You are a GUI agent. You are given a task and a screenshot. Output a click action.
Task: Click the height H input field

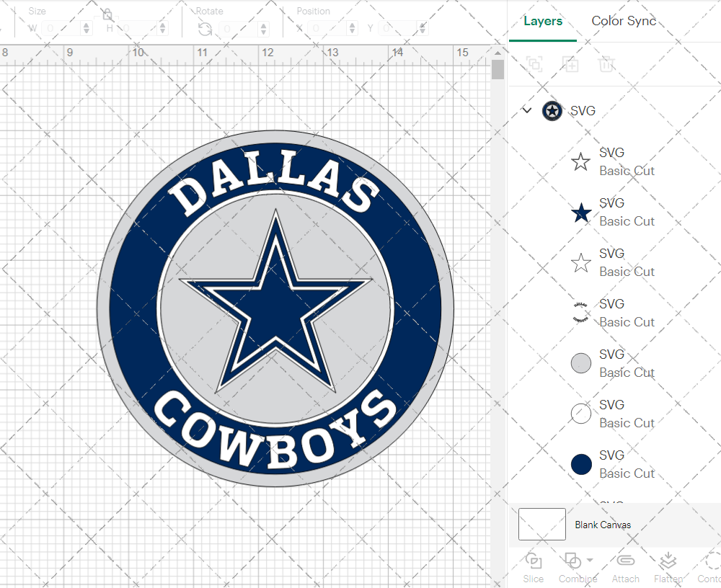click(137, 29)
